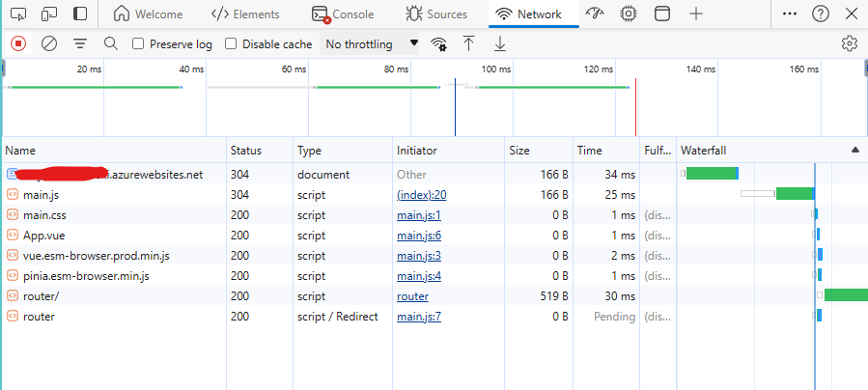
Task: Clear the network log
Action: 49,43
